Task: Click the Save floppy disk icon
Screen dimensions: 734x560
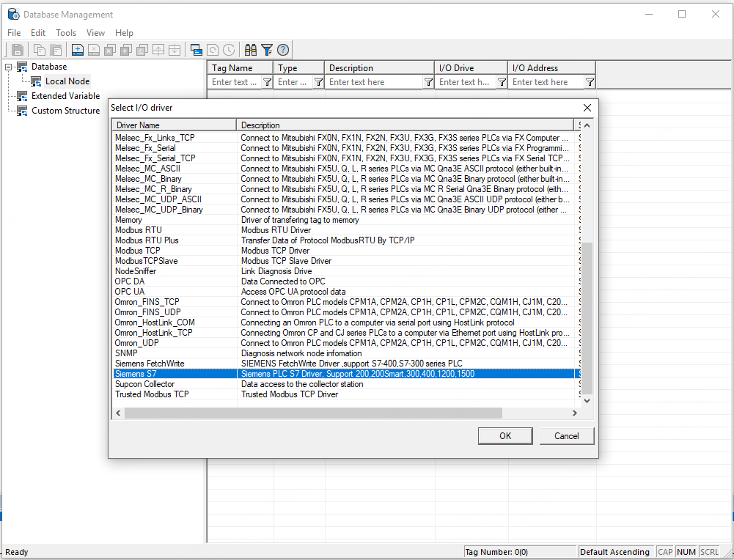Action: click(x=18, y=50)
